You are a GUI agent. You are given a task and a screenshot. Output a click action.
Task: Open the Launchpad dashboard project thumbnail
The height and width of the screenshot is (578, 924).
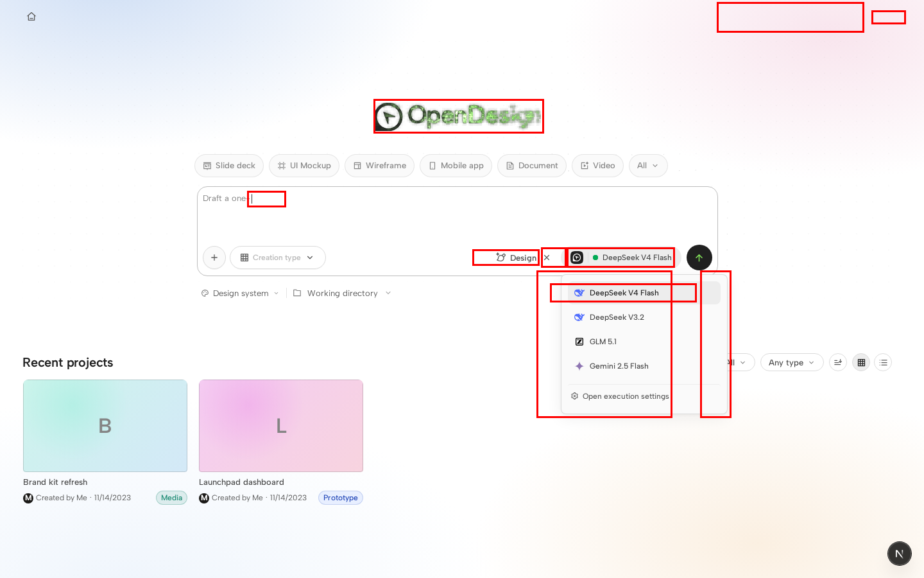click(281, 426)
